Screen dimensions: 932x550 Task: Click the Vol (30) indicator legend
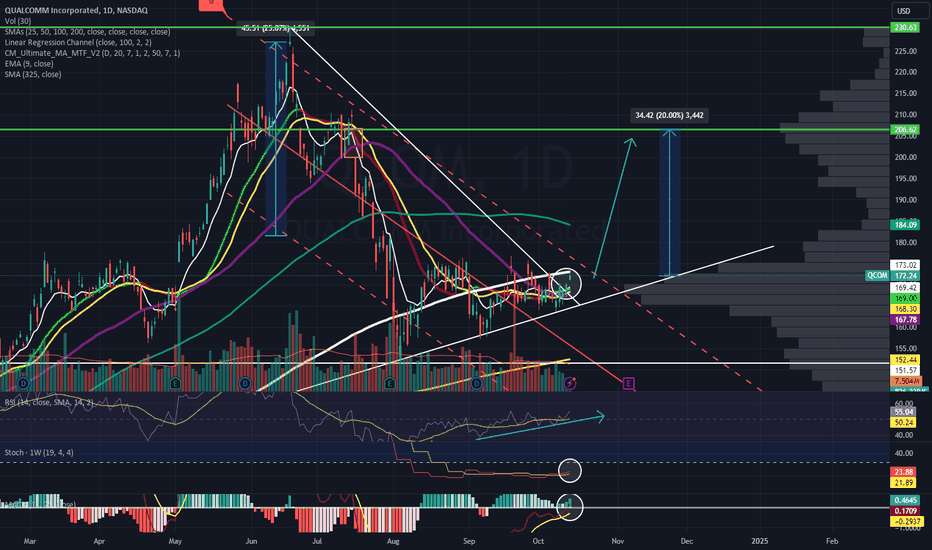pyautogui.click(x=18, y=21)
